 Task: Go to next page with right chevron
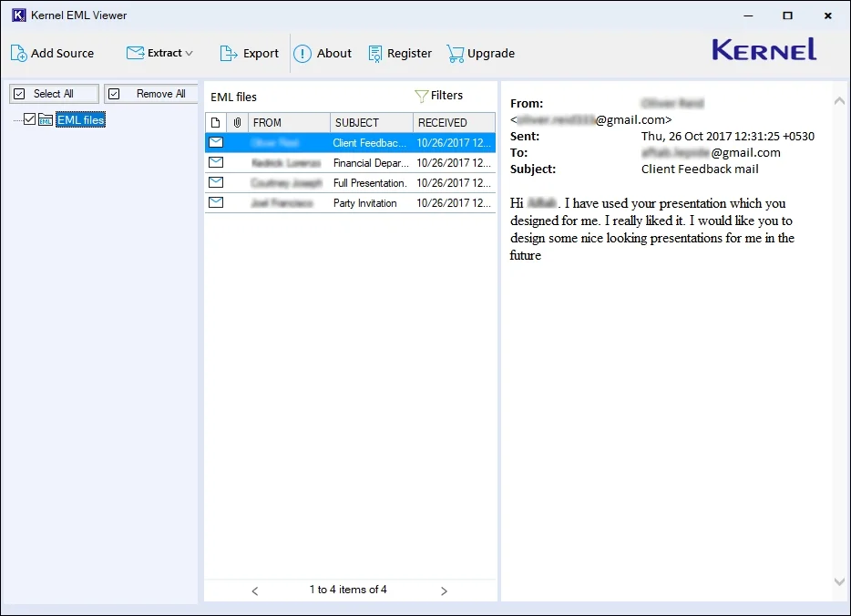444,590
